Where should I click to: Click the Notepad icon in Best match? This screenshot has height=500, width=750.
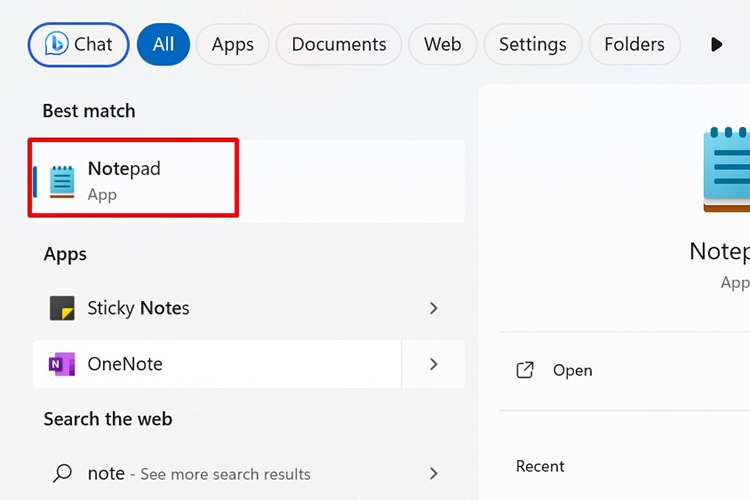pyautogui.click(x=62, y=182)
